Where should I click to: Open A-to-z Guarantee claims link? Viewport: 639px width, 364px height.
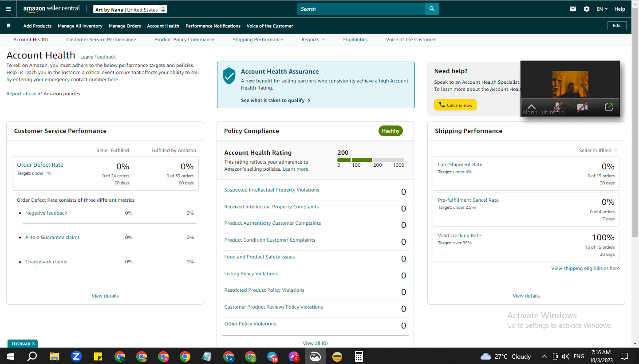52,237
